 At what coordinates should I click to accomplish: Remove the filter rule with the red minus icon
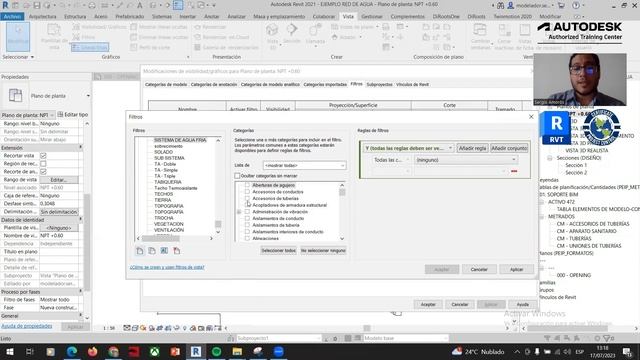point(514,171)
